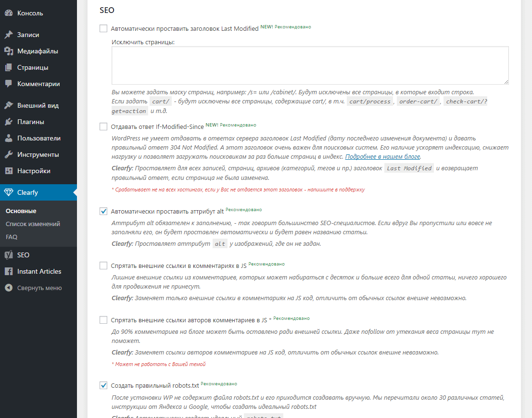Viewport: 532px width, 418px height.
Task: Check hiding external comment links in JS
Action: pyautogui.click(x=103, y=265)
